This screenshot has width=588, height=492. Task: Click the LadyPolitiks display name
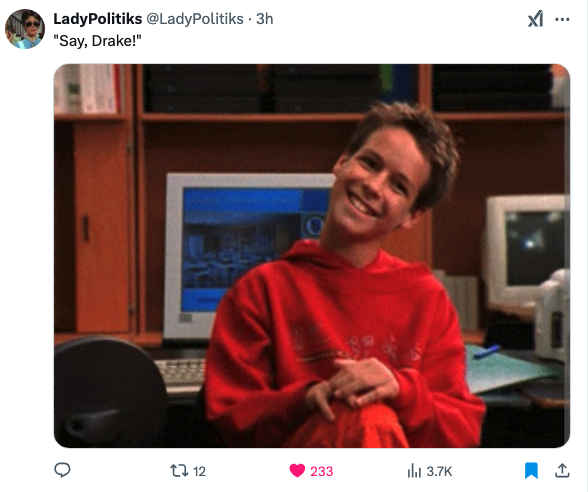[98, 19]
